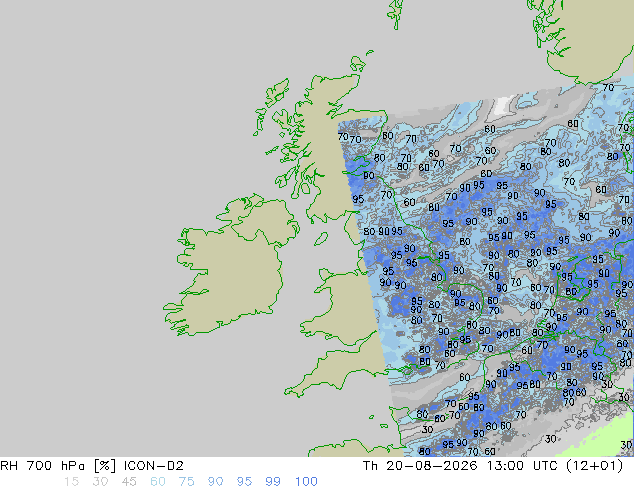Screen dimensions: 634x490
Task: Select the legend value 75
Action: click(x=186, y=482)
